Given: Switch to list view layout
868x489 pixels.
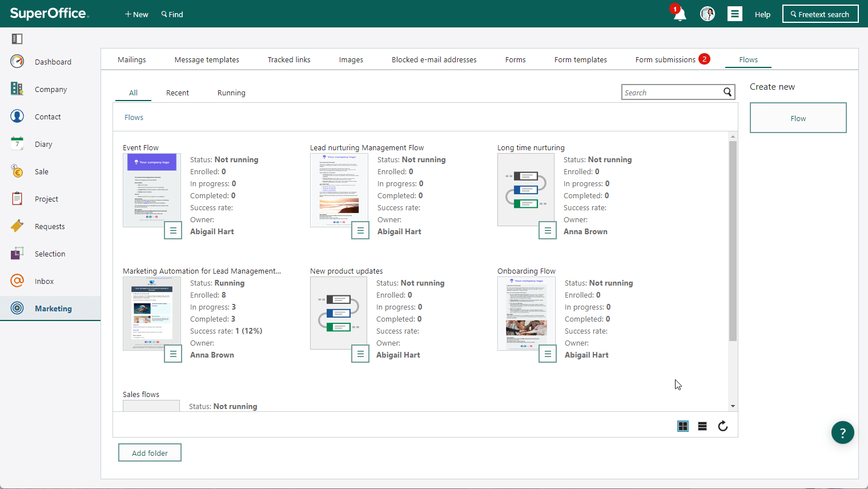Looking at the screenshot, I should tap(702, 426).
